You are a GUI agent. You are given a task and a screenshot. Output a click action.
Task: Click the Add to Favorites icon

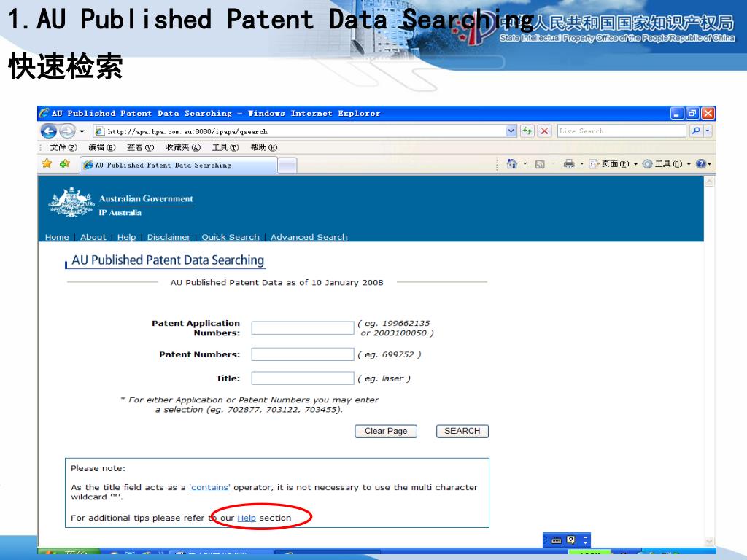pos(65,164)
